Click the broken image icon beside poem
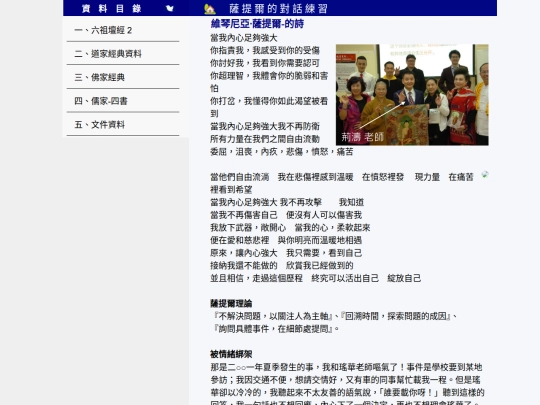Image resolution: width=540 pixels, height=405 pixels. click(485, 174)
